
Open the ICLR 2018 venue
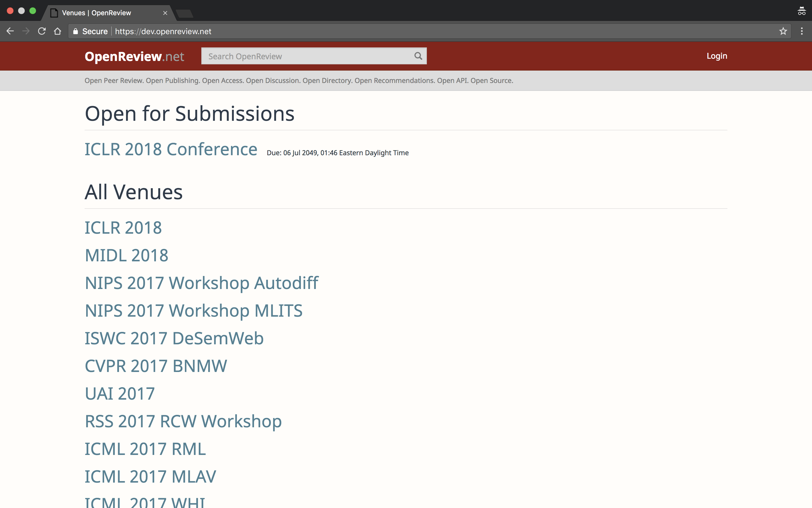[x=123, y=228]
